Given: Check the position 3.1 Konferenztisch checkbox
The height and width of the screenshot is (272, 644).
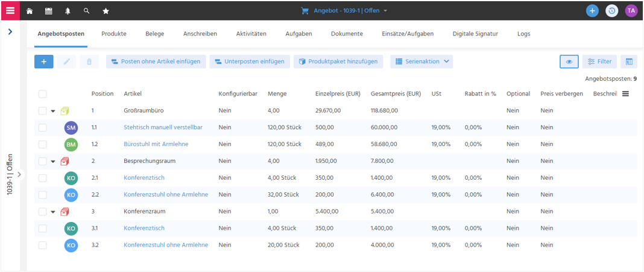Looking at the screenshot, I should pyautogui.click(x=42, y=229).
